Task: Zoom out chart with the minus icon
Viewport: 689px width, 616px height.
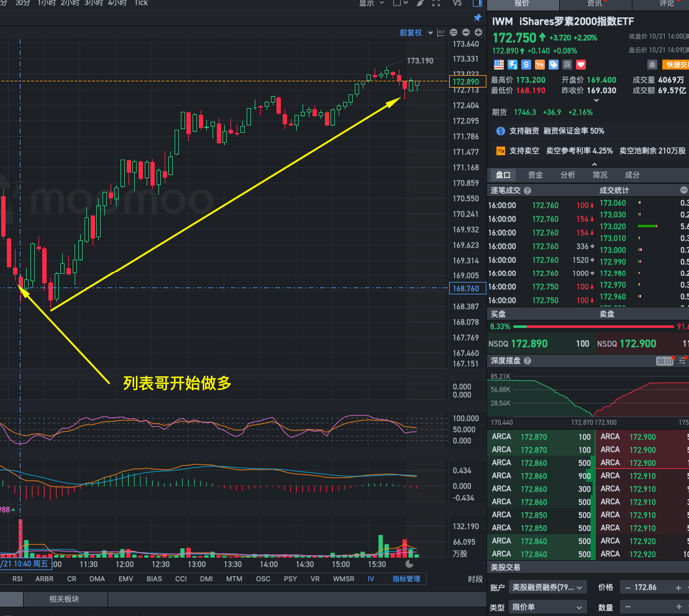Action: point(466,32)
